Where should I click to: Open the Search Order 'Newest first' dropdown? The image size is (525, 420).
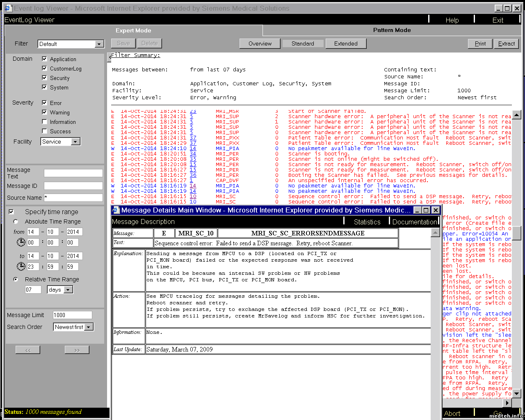point(89,327)
